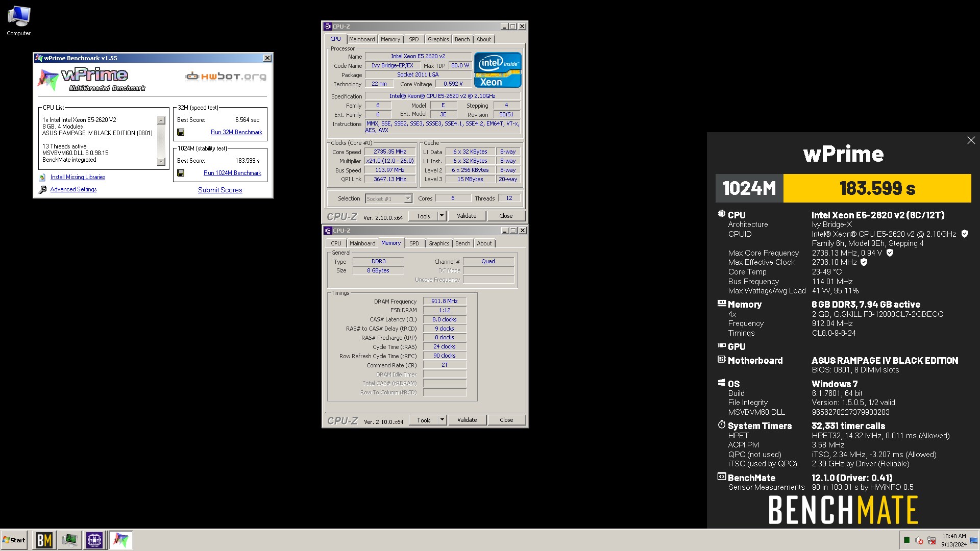The height and width of the screenshot is (551, 980).
Task: Click the Advanced Settings wrench icon
Action: pos(42,189)
